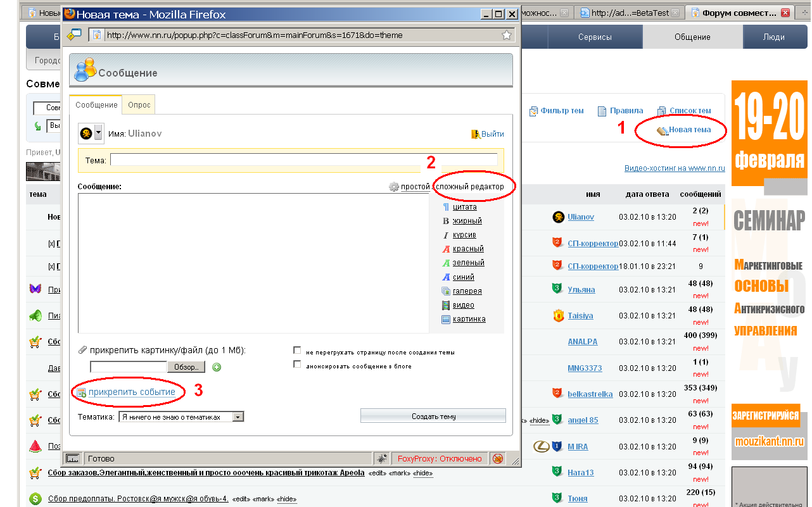Click the прикрепить событие link
This screenshot has width=812, height=507.
click(x=132, y=392)
